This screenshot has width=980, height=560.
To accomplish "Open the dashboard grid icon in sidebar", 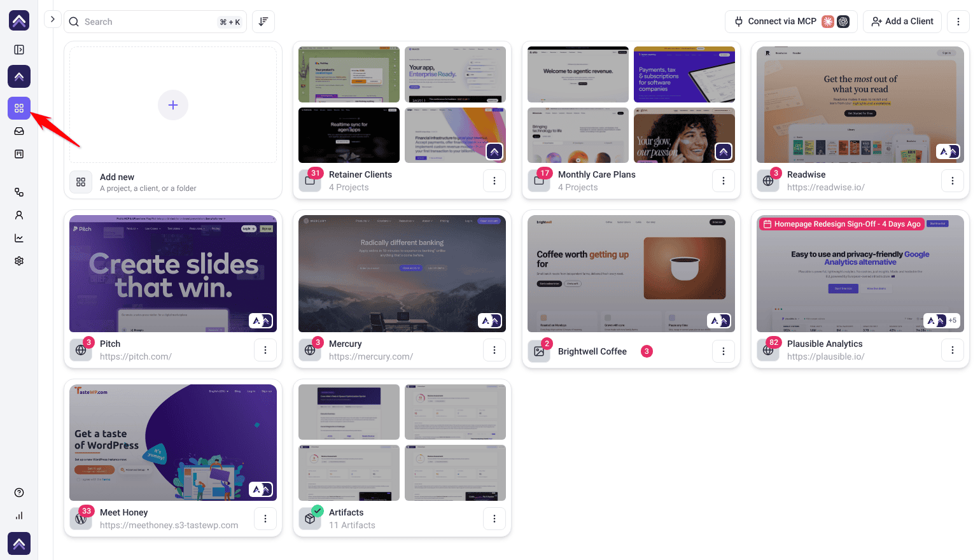I will click(x=19, y=108).
